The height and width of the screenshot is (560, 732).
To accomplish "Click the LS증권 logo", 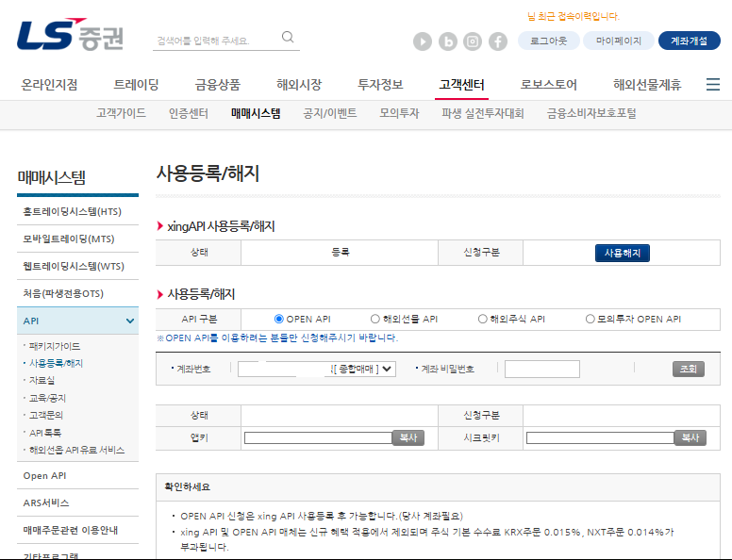I will [70, 35].
